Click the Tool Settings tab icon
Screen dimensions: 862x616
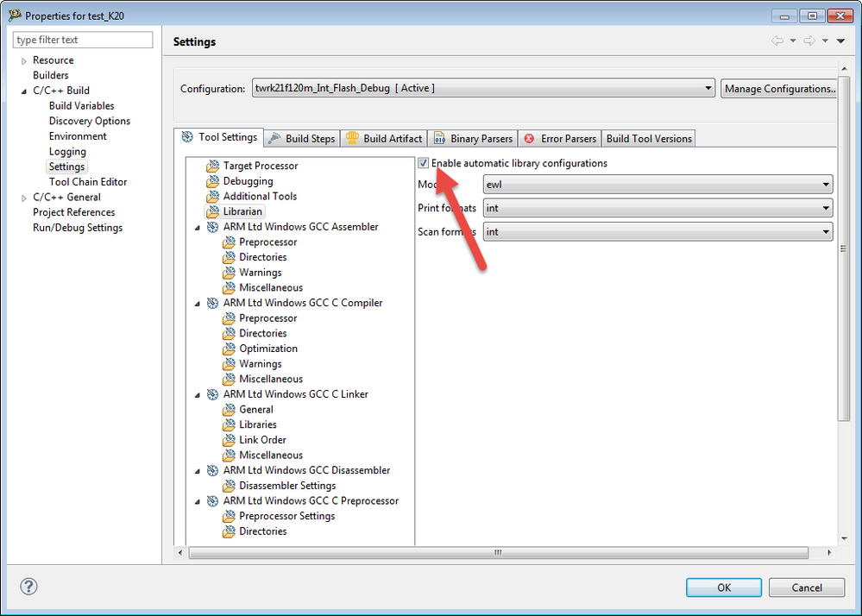(187, 137)
